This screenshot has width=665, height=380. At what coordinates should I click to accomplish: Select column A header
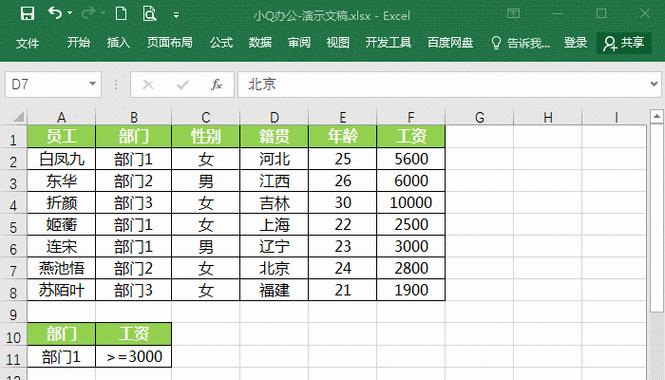click(x=61, y=117)
